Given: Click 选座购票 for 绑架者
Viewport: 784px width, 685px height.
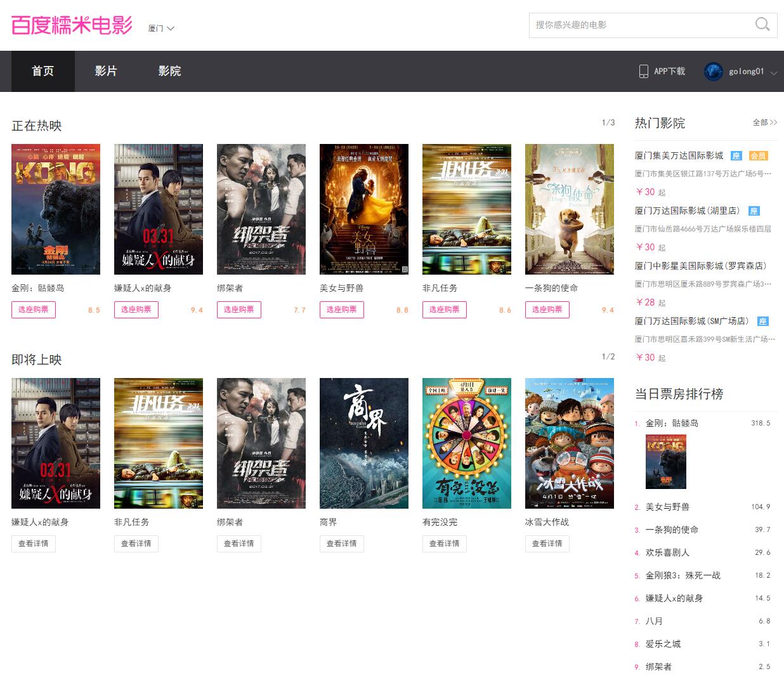Looking at the screenshot, I should (x=239, y=310).
